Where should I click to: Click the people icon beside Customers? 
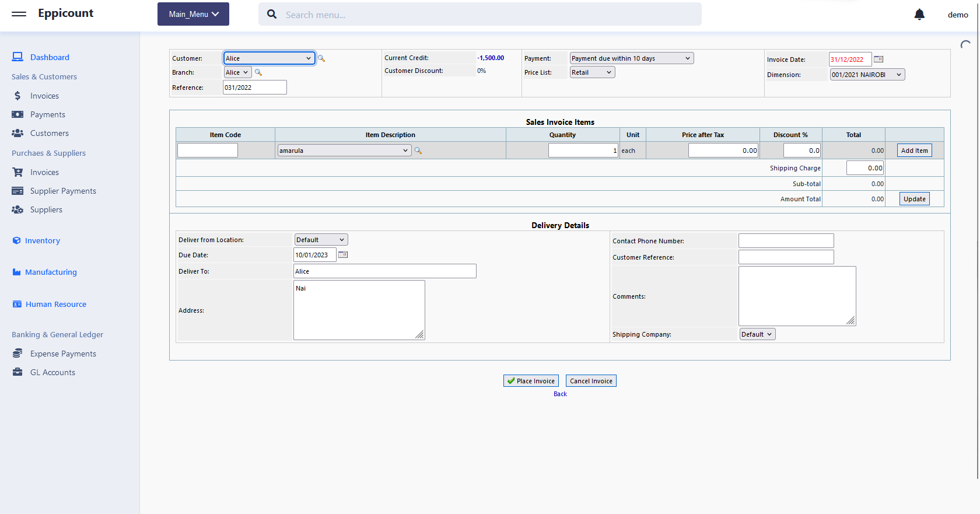(17, 133)
